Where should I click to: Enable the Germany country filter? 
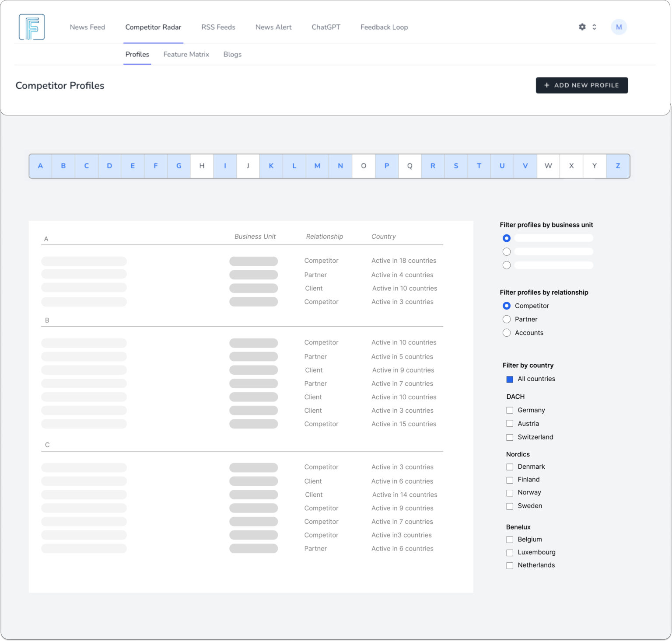click(x=510, y=410)
